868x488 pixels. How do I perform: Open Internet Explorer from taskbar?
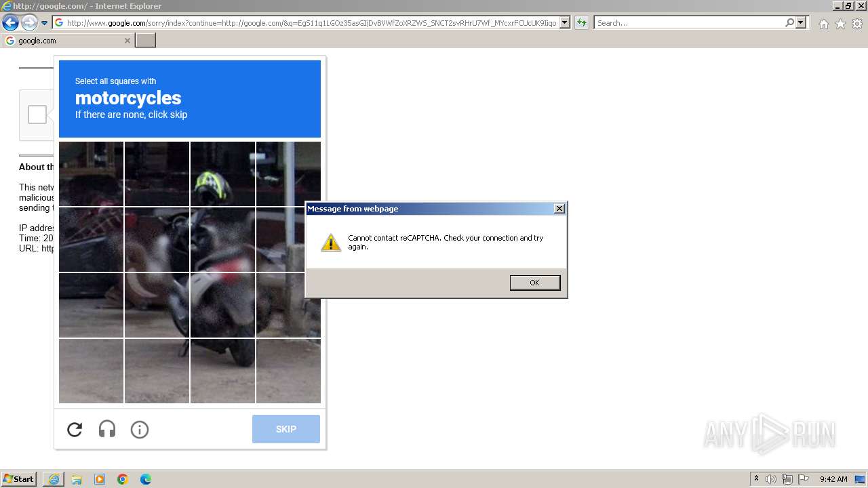[54, 479]
